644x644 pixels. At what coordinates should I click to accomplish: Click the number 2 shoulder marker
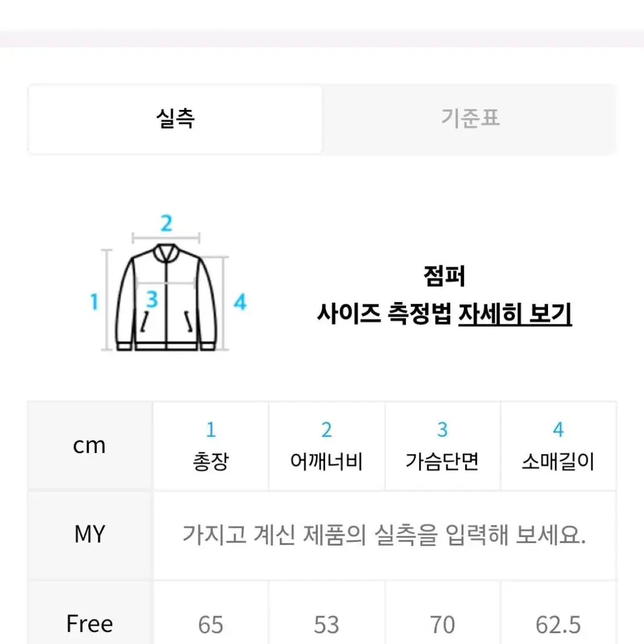click(x=166, y=224)
